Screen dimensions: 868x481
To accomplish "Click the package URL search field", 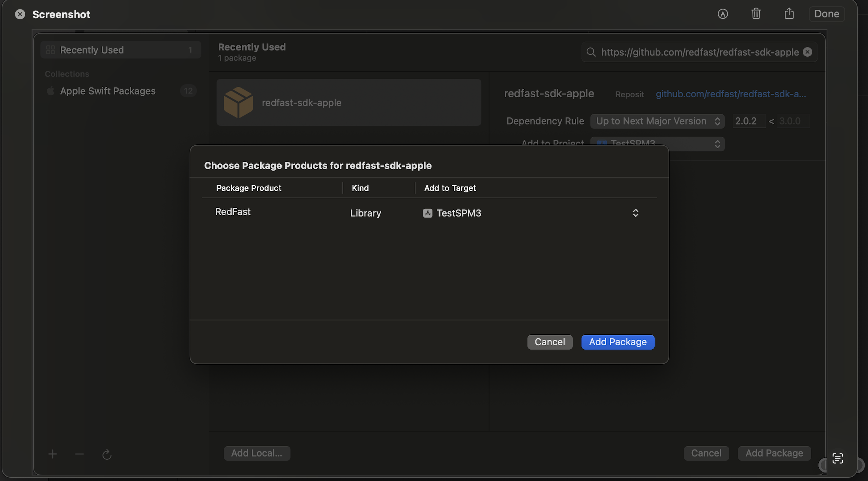I will click(700, 52).
